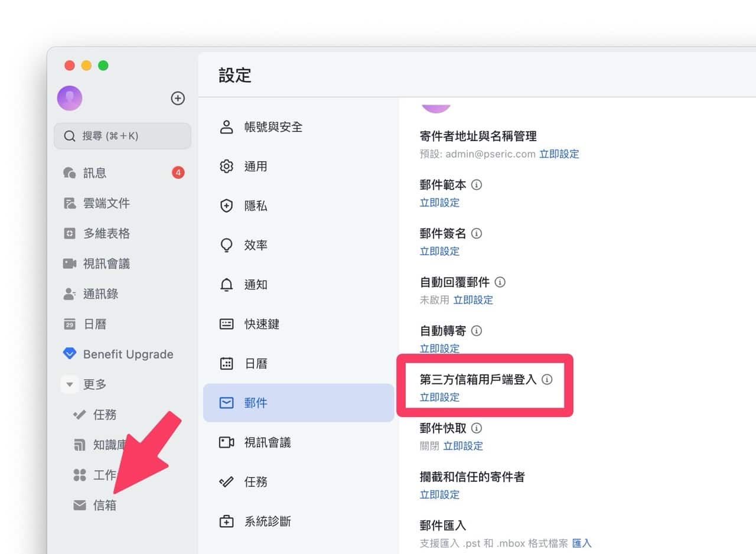Screen dimensions: 756x554
Task: Collapse the 更多 section in sidebar
Action: 70,384
